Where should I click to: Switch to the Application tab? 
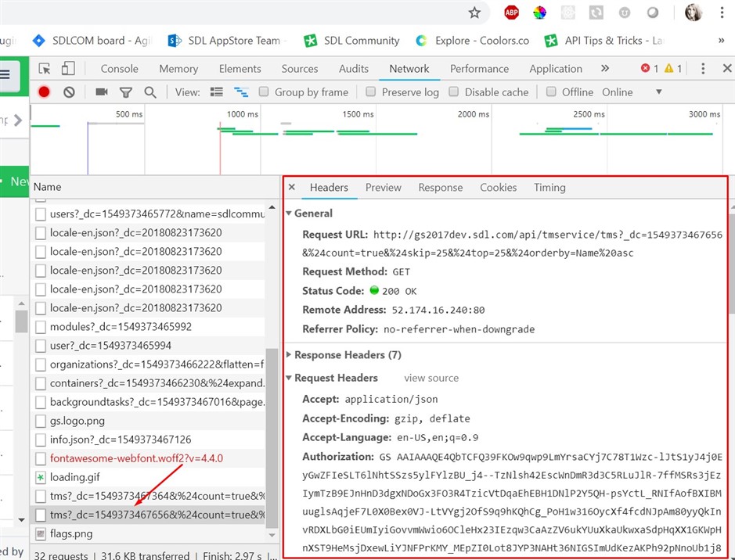click(x=556, y=69)
